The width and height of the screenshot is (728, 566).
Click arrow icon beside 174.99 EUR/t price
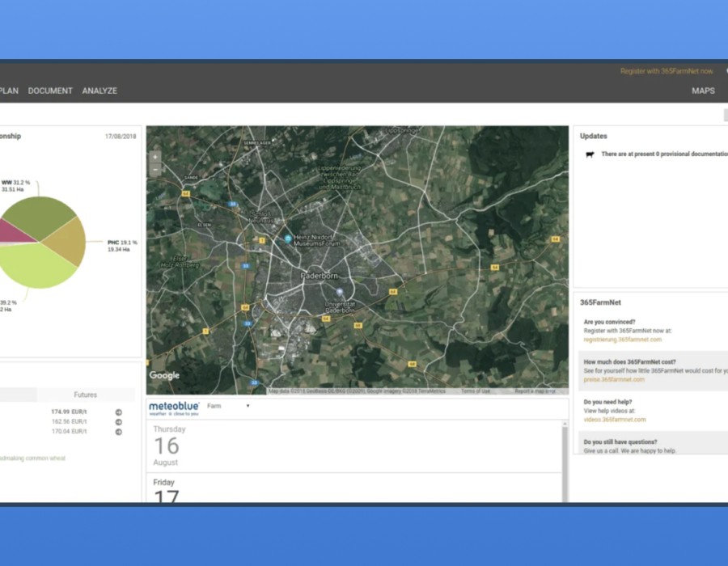coord(118,412)
